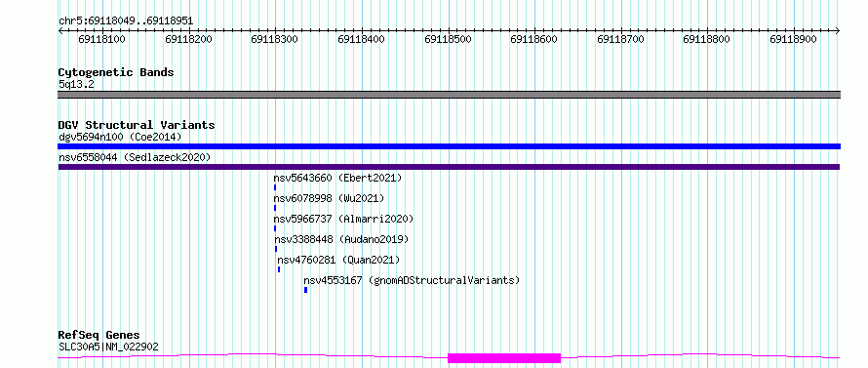Open the nsv6078998 (Wu2021) variant label
This screenshot has width=868, height=368.
(329, 198)
